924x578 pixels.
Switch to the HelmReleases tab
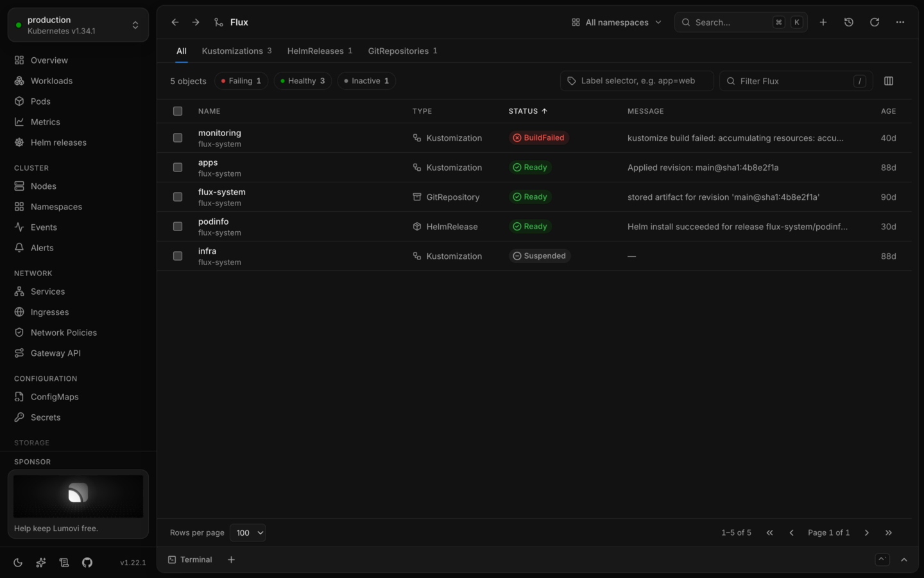320,51
